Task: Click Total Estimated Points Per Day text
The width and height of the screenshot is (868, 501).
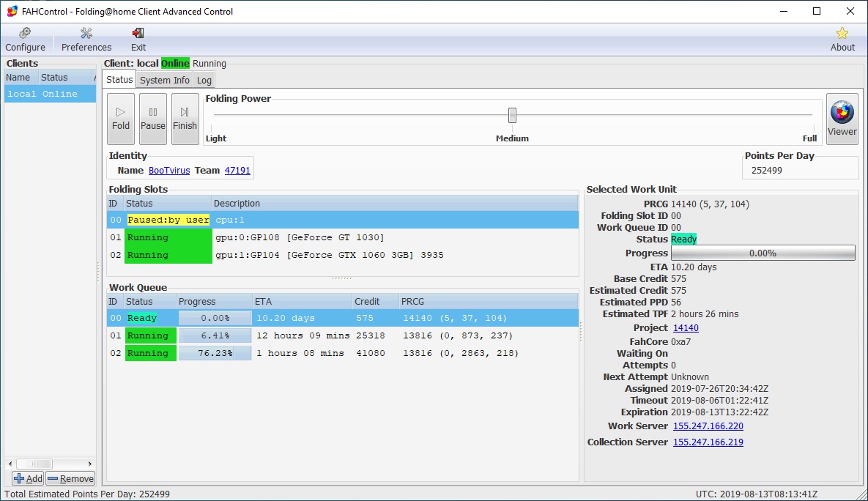Action: pyautogui.click(x=87, y=494)
